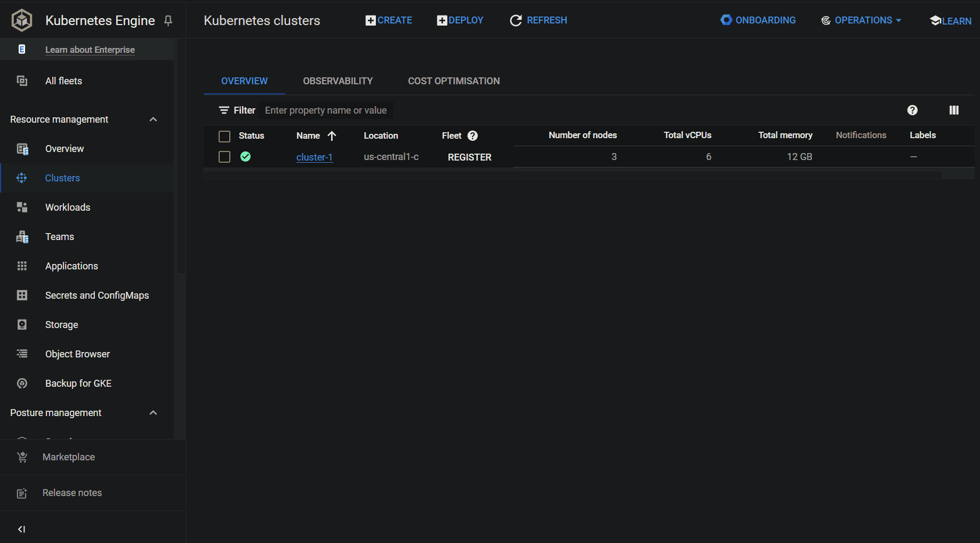The height and width of the screenshot is (543, 980).
Task: Check the select-all clusters checkbox
Action: (x=224, y=136)
